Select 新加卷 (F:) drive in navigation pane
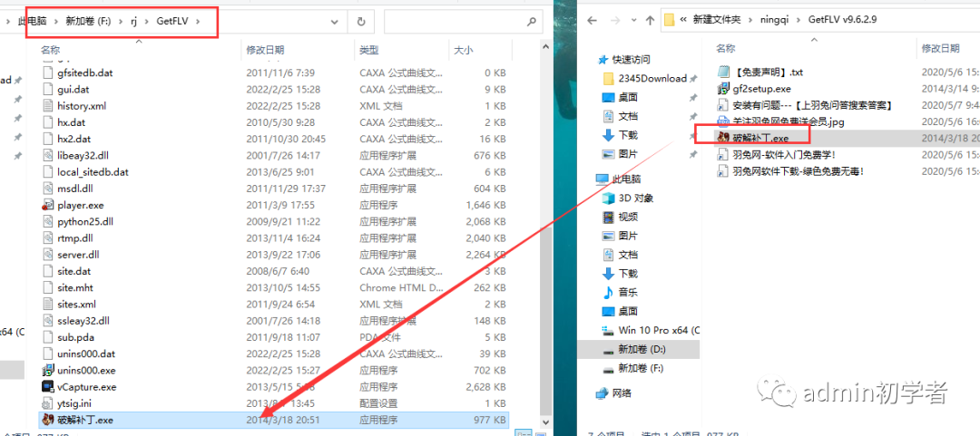Screen dimensions: 980x436 [641, 369]
